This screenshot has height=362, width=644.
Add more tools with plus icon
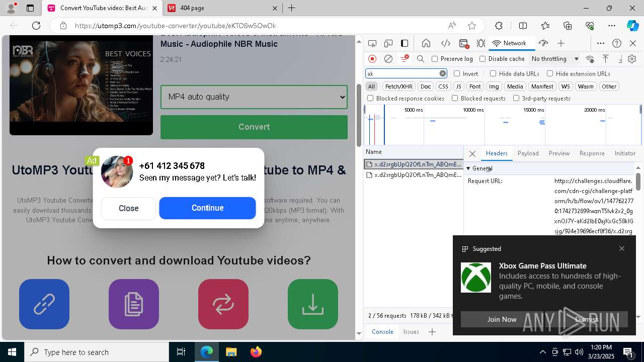(561, 43)
